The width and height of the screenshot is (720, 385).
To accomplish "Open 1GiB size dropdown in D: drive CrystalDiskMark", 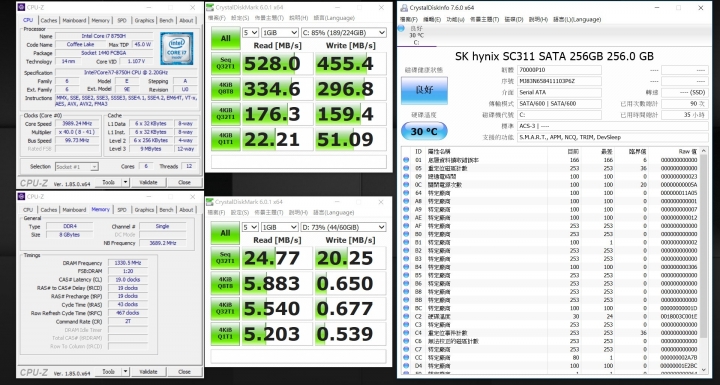I will pyautogui.click(x=280, y=227).
